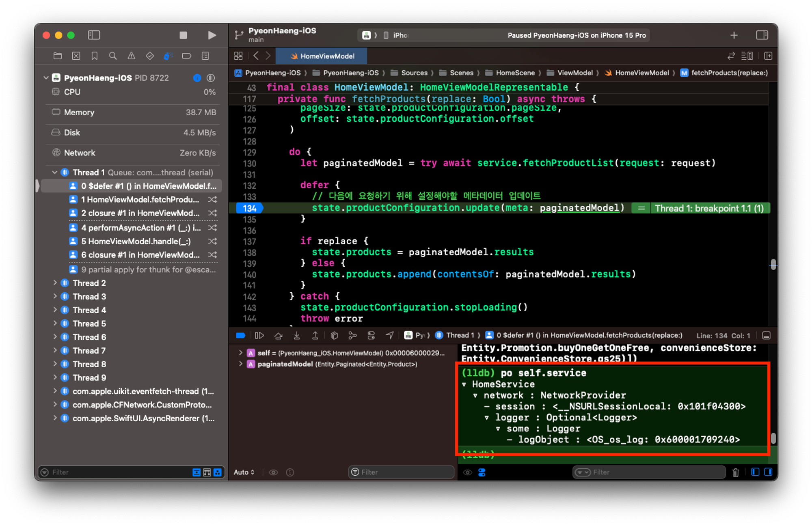
Task: Toggle the navigator sidebar visibility
Action: [x=94, y=35]
